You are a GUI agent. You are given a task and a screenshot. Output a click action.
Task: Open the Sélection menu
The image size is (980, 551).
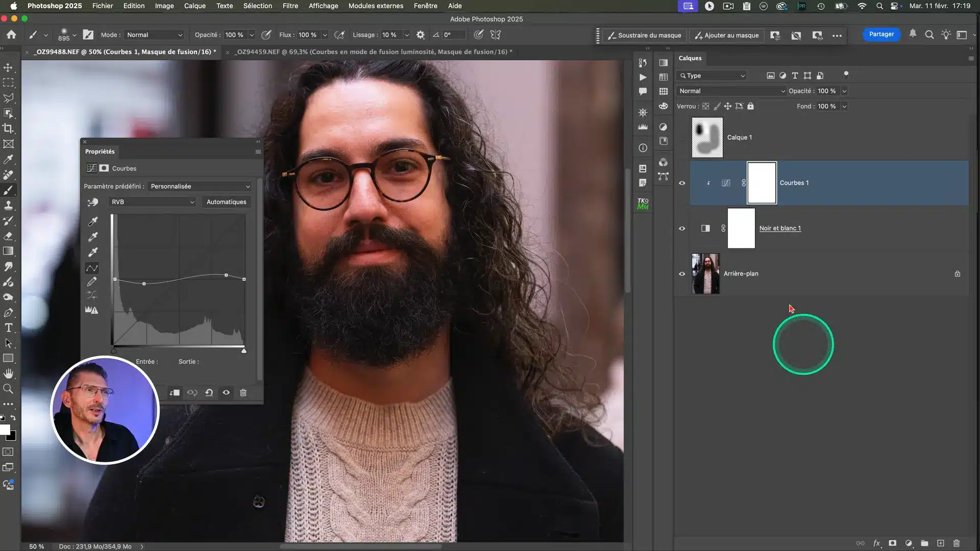[257, 6]
